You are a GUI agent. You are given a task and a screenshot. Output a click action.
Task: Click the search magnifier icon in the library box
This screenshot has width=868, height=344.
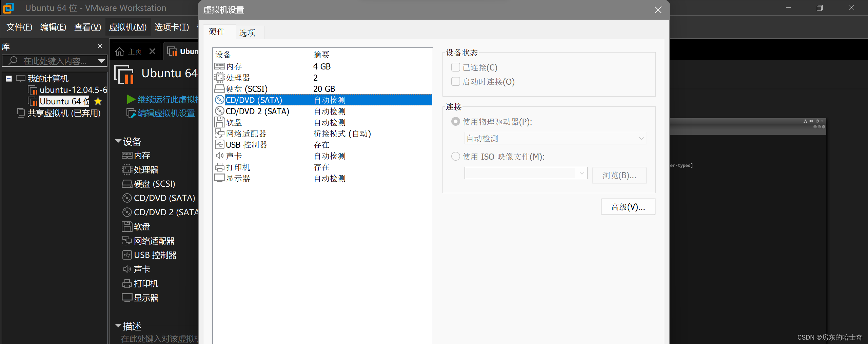[x=13, y=61]
